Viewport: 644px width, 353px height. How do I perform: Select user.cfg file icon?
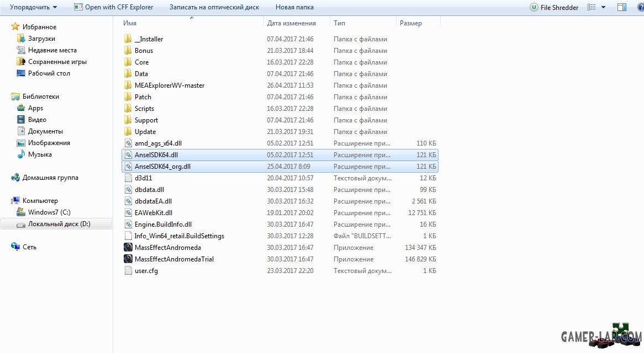[x=128, y=271]
